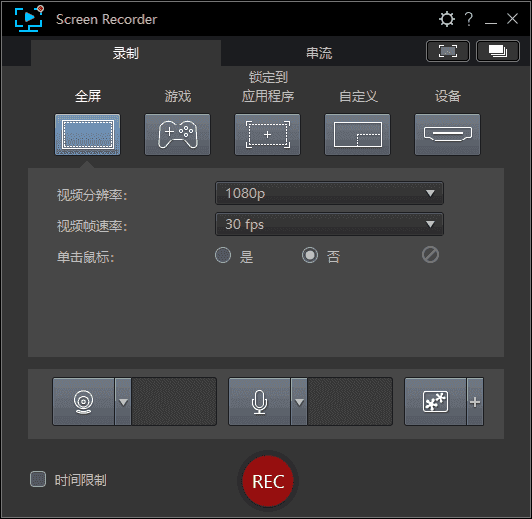
Task: Click the 自定义 label text
Action: tap(358, 96)
